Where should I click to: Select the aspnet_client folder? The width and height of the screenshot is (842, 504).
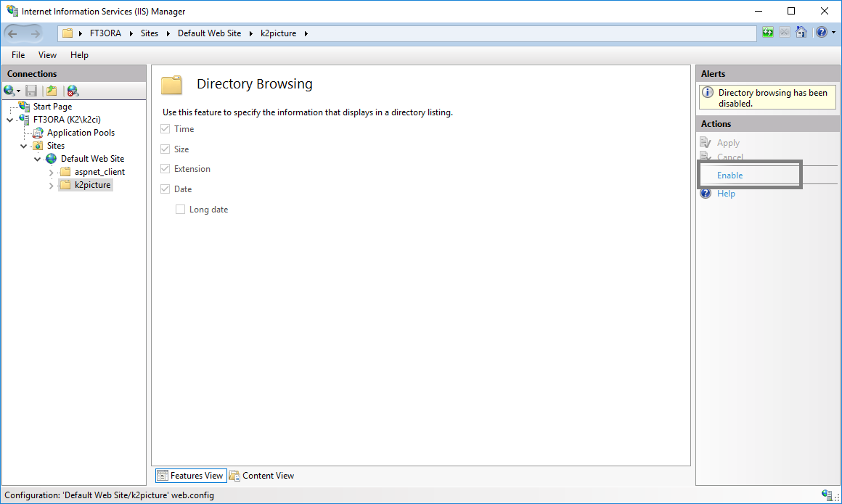coord(100,172)
